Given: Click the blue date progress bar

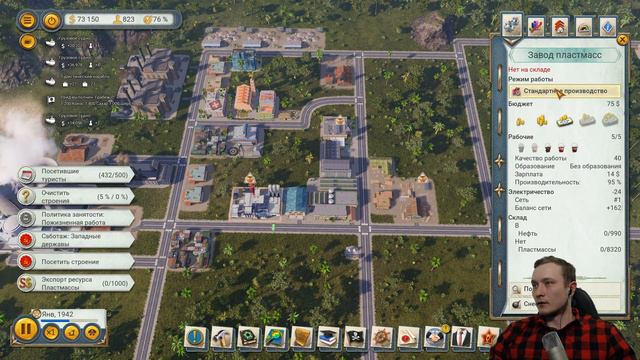Looking at the screenshot, I should 55,321.
